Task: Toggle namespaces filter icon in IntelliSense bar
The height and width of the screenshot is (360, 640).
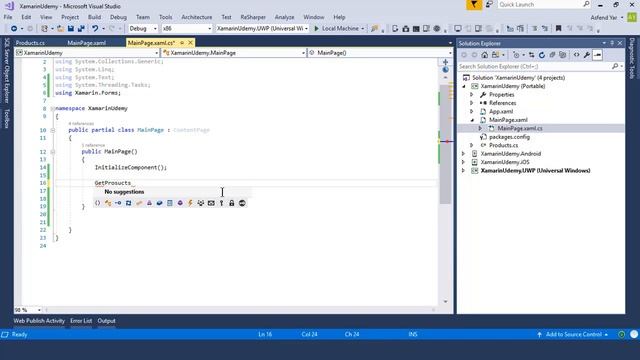Action: point(98,203)
